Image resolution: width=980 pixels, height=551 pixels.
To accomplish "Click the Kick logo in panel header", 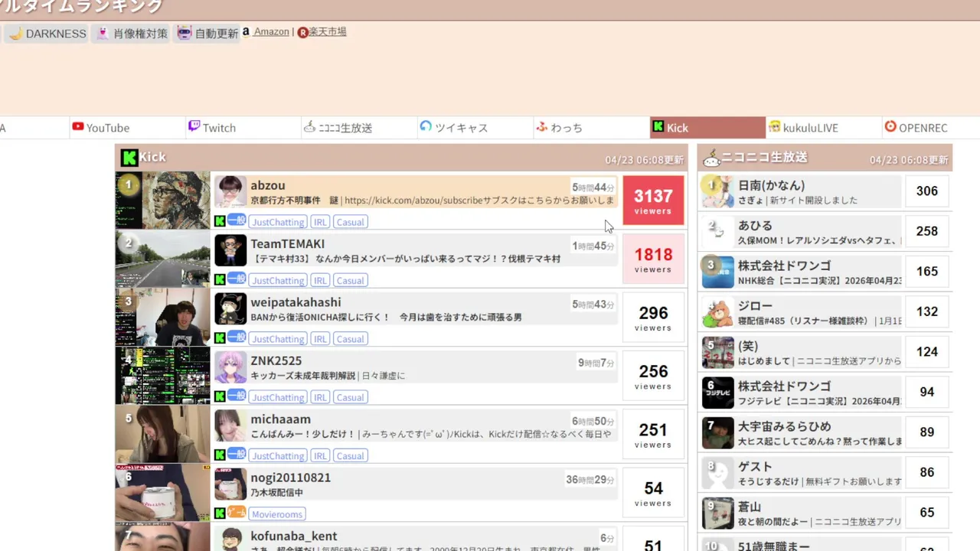I will 129,158.
